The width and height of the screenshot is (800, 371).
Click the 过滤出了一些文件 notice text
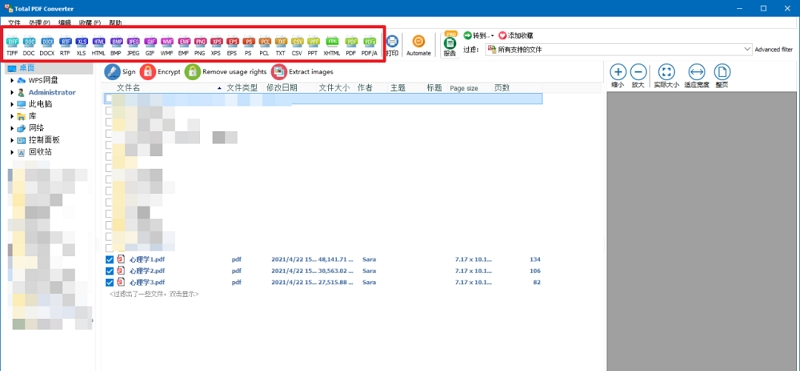154,294
